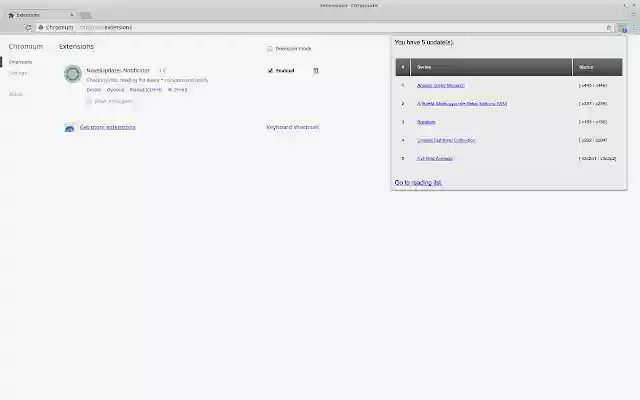Toggle the Developer mode checkbox
640x400 pixels.
[x=270, y=49]
